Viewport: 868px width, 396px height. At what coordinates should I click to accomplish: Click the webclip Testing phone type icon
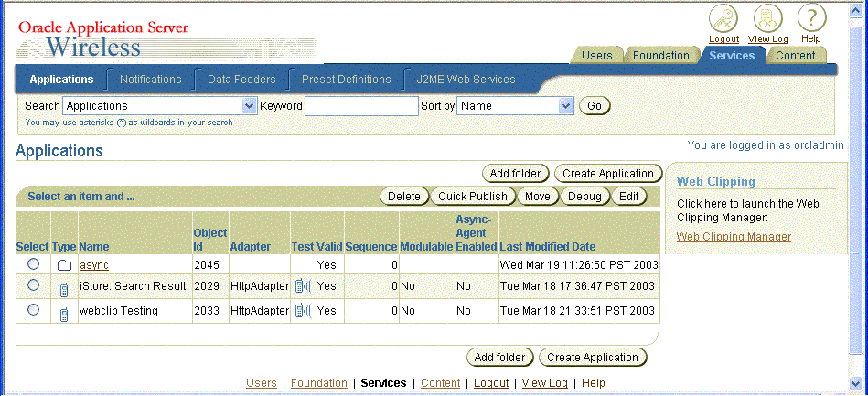(x=64, y=314)
